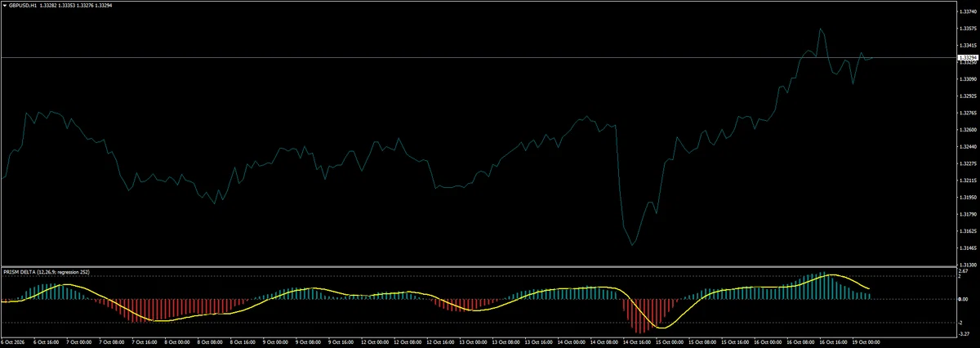980x348 pixels.
Task: Click the 1.32115 price scale label
Action: pyautogui.click(x=967, y=181)
